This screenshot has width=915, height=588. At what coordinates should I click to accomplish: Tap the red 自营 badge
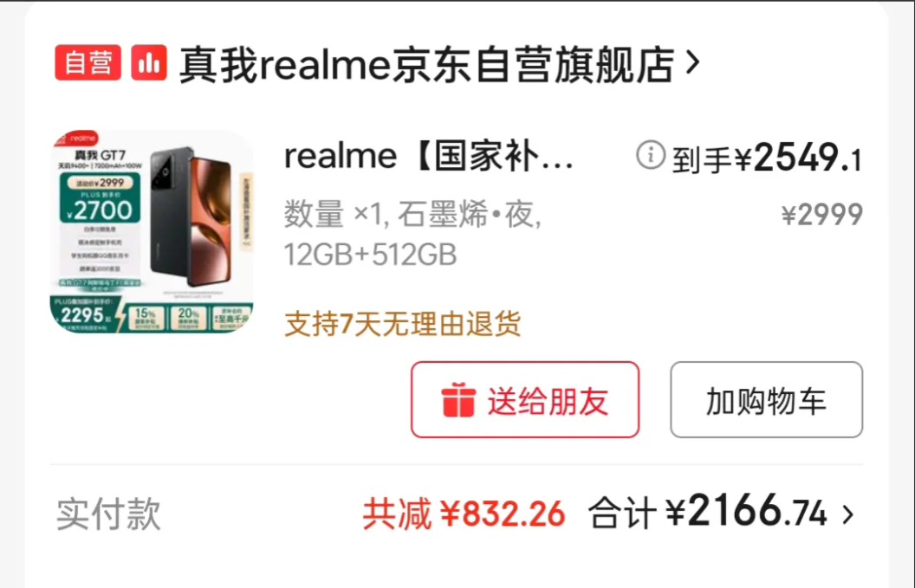tap(88, 62)
